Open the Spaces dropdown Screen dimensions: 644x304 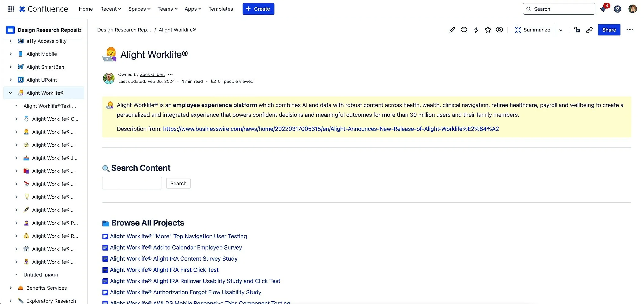point(139,9)
